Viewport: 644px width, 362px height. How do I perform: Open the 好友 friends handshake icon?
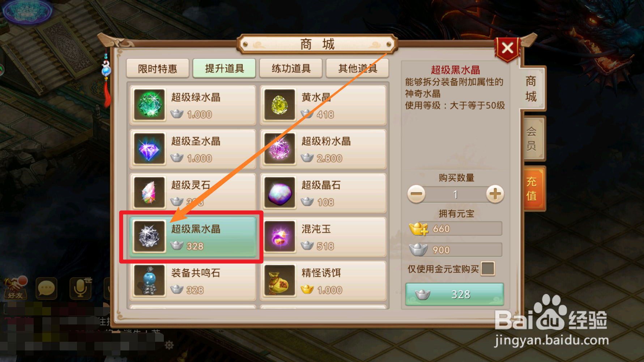click(15, 288)
